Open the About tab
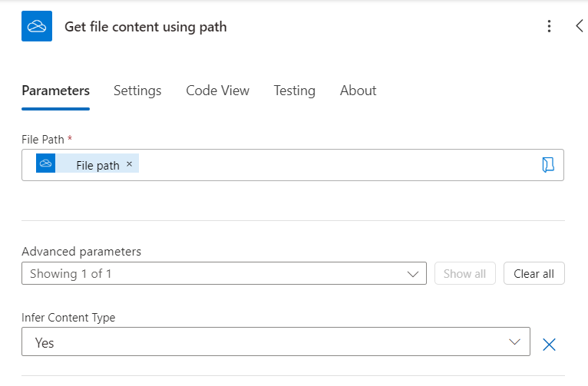Screen dimensions: 588x386 point(358,91)
